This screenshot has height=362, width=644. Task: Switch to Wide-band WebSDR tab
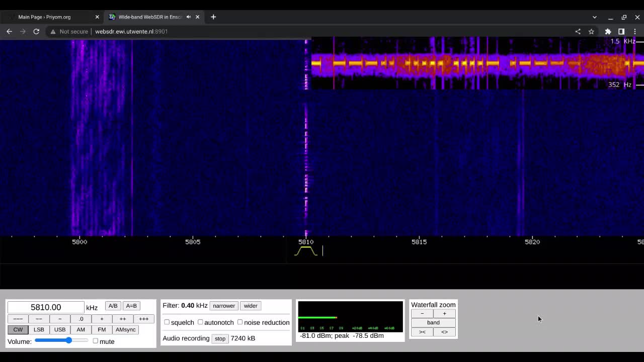coord(153,17)
